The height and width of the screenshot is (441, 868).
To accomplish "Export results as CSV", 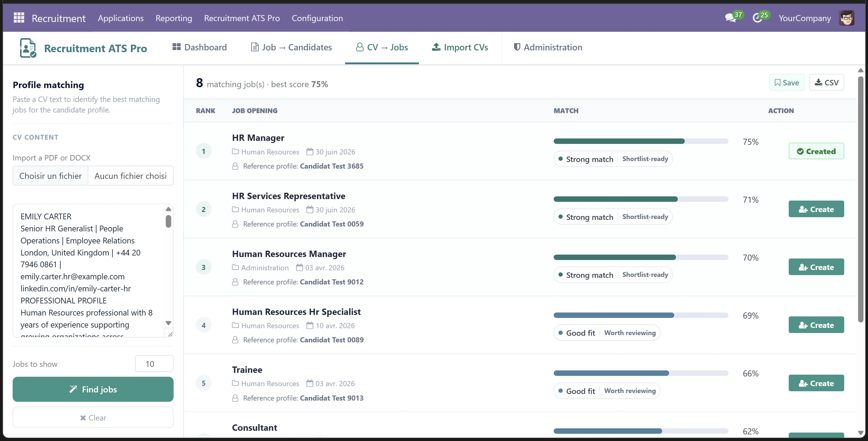I will click(x=826, y=82).
